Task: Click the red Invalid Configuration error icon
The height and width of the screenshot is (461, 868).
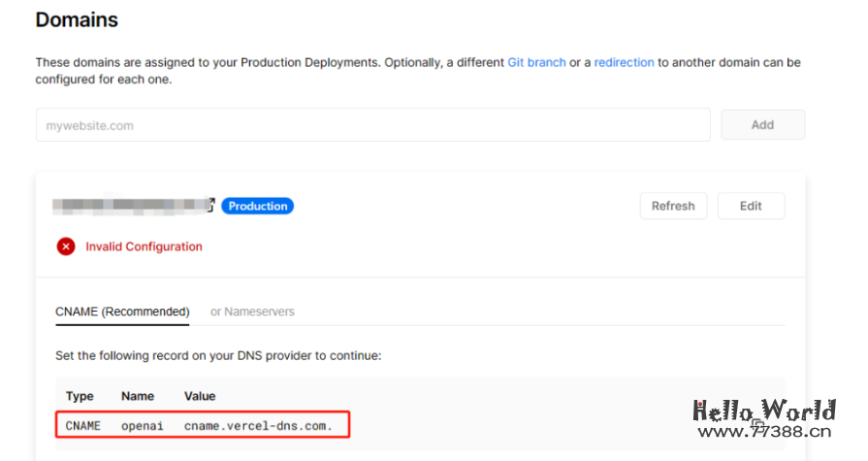Action: [66, 247]
